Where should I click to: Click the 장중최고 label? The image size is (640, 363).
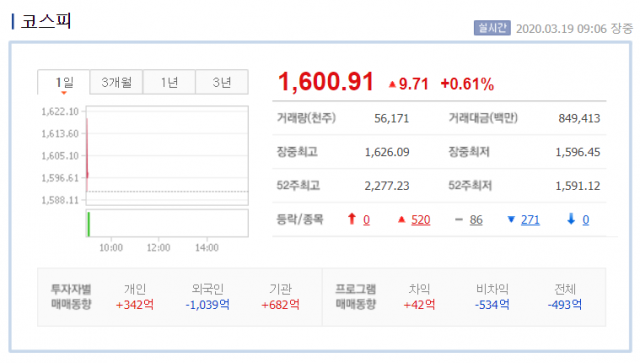tap(297, 152)
